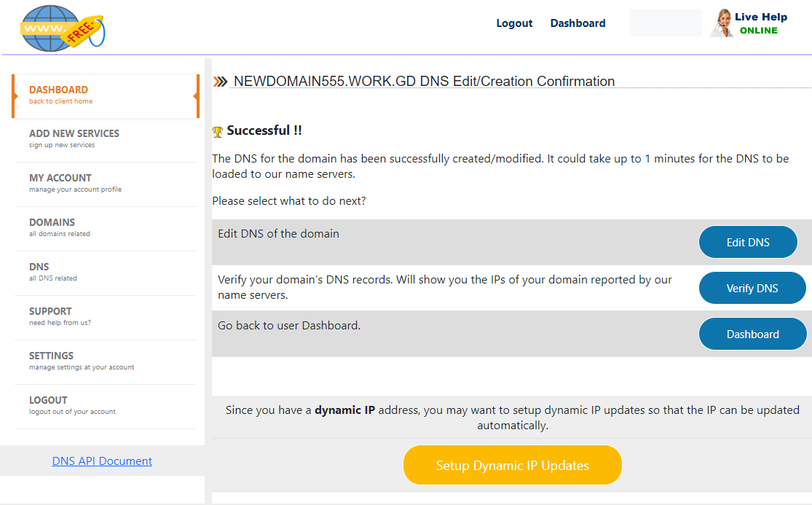Click Setup Dynamic IP Updates button
This screenshot has height=505, width=812.
coord(512,465)
